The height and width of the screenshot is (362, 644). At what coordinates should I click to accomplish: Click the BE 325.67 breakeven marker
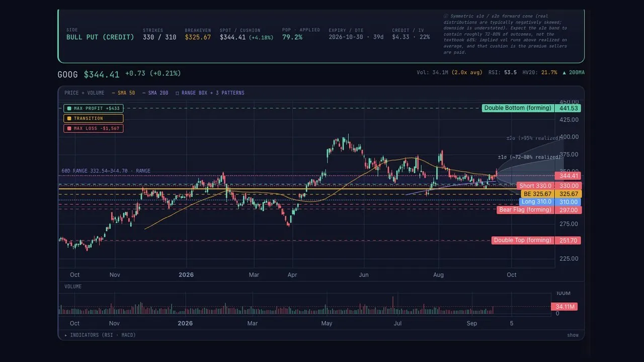pos(537,194)
